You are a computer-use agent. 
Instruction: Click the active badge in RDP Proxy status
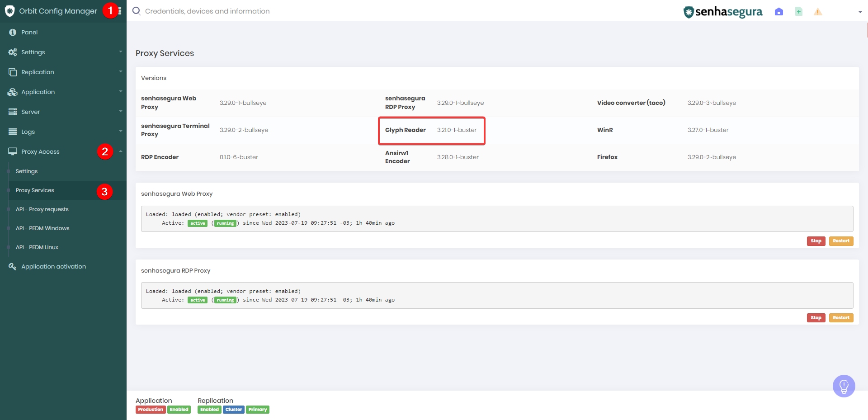(198, 300)
